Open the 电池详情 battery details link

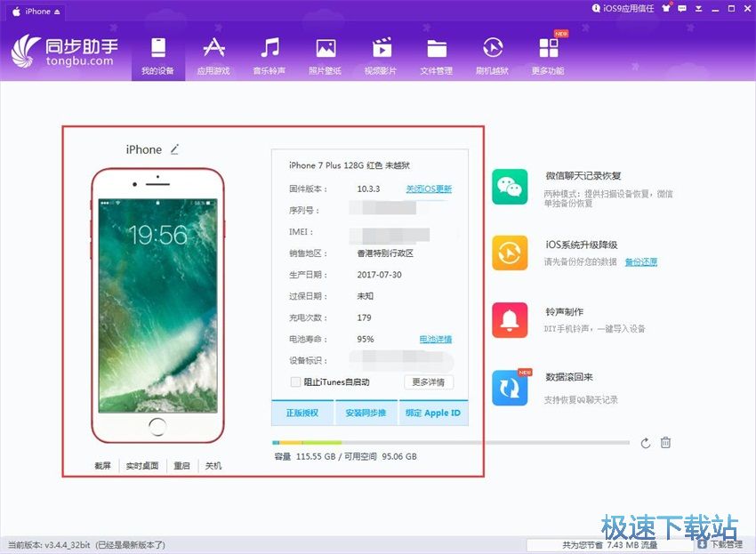[x=436, y=340]
